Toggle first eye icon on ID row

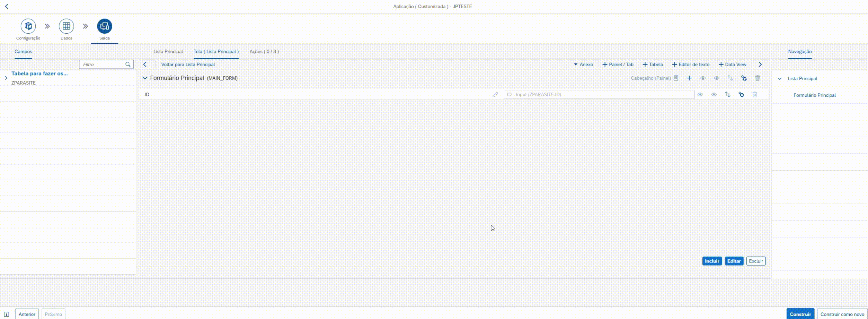coord(700,95)
